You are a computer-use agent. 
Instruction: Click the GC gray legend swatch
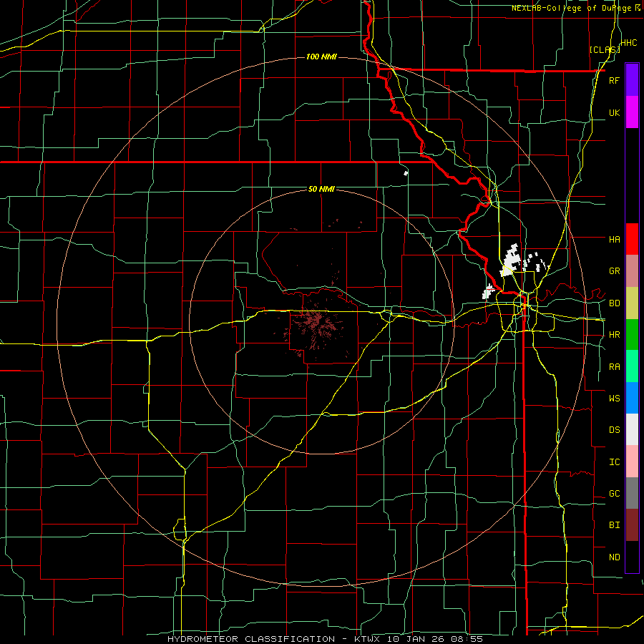coord(632,493)
